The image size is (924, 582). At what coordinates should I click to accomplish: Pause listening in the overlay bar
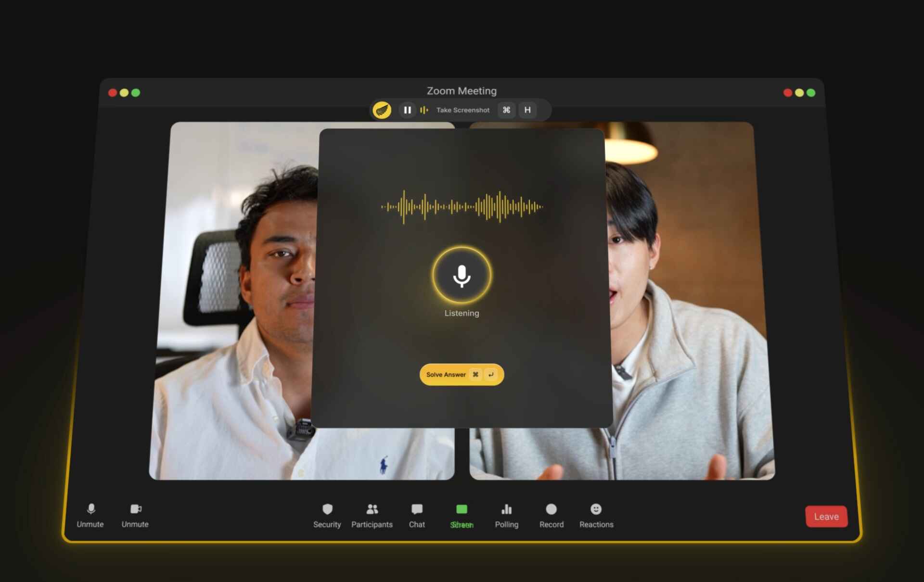[407, 110]
